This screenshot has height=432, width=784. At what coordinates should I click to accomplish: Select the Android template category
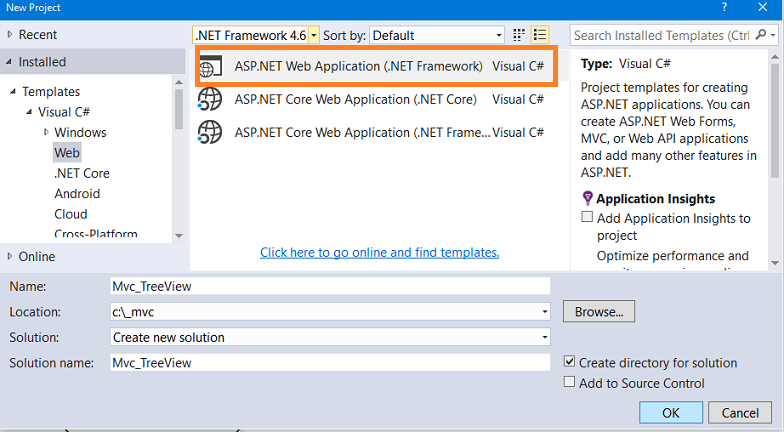click(x=77, y=194)
